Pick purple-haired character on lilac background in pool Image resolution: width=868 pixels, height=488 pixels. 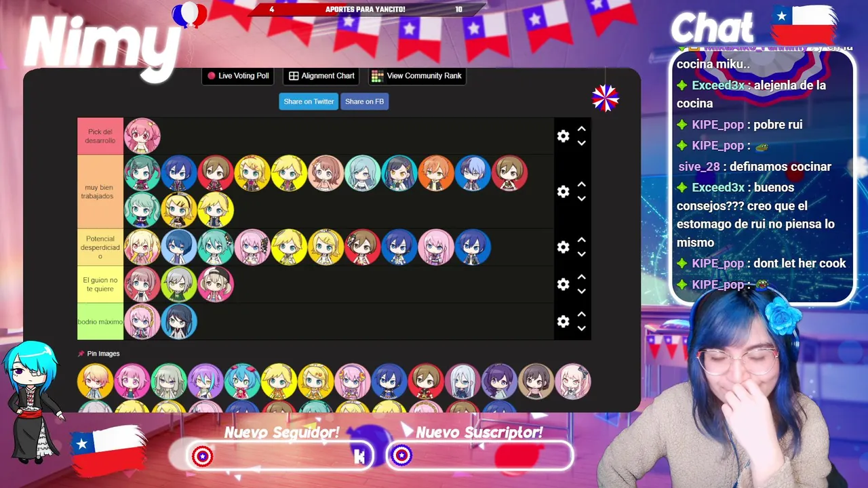pos(205,382)
